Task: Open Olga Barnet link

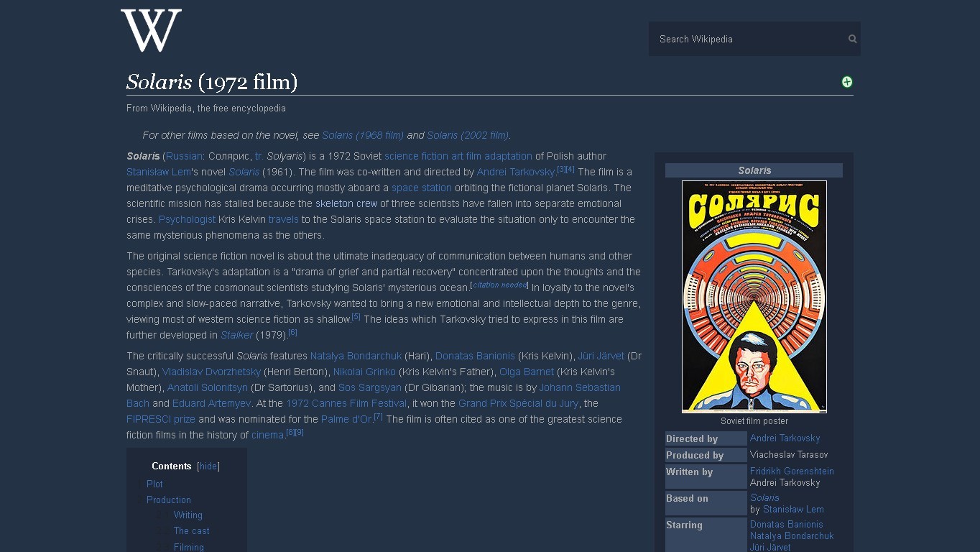Action: [x=527, y=372]
